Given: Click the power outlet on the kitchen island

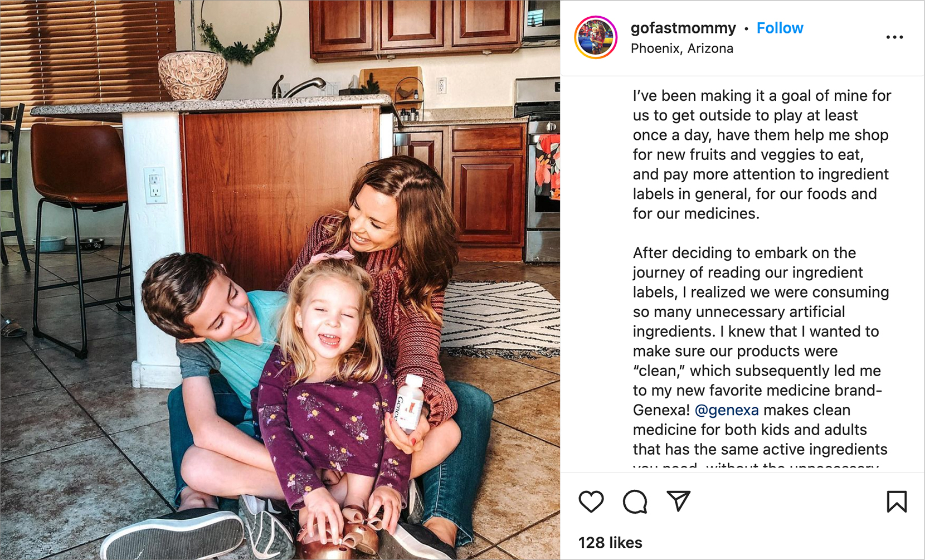Looking at the screenshot, I should coord(155,186).
